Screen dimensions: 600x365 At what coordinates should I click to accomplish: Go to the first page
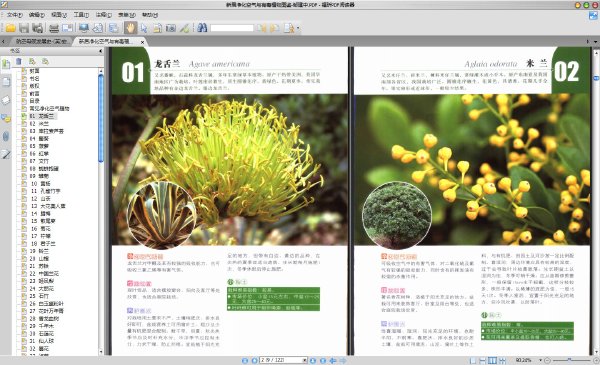(x=245, y=360)
